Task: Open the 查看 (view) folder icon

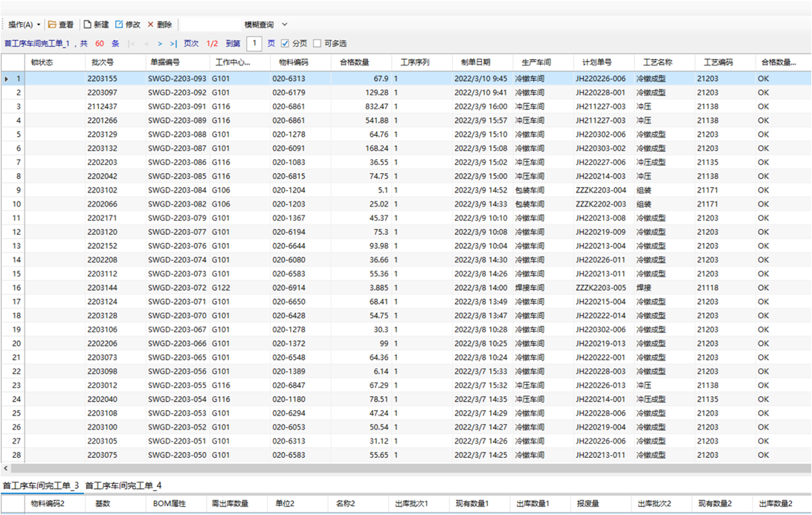Action: click(53, 25)
